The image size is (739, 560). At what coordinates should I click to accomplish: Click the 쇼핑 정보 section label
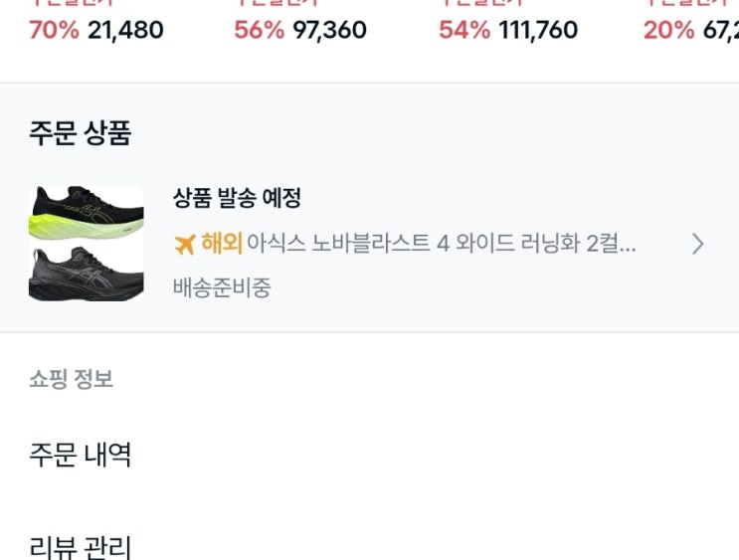click(72, 379)
